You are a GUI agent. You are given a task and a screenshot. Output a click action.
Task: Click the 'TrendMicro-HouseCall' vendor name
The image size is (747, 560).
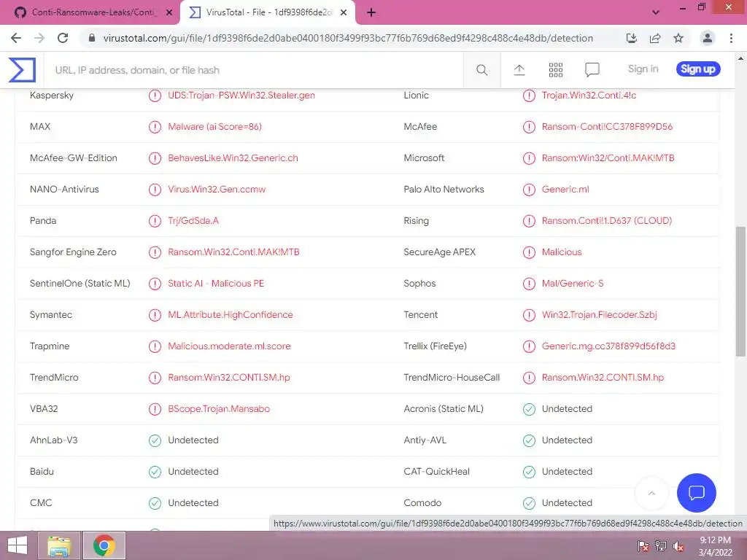point(452,378)
